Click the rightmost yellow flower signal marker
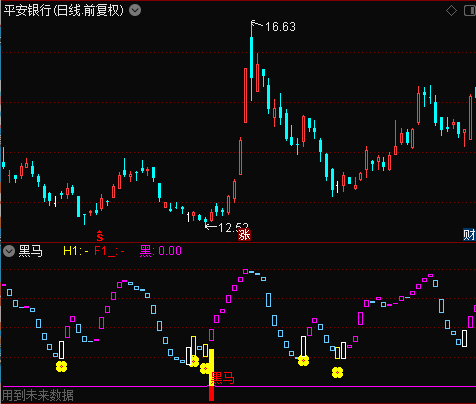The image size is (476, 404). pos(337,372)
